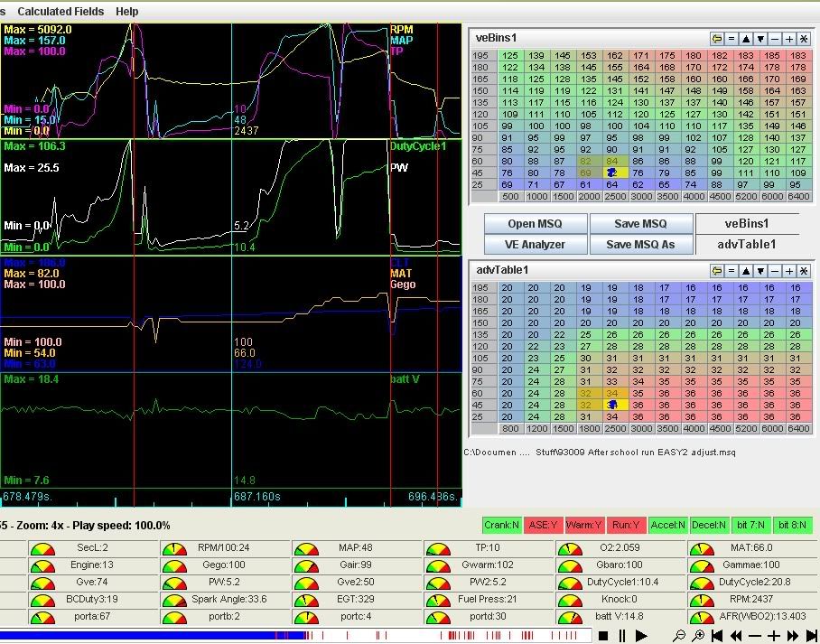Click the zoom out magnifier icon
Viewport: 820px width, 644px height.
[x=677, y=636]
